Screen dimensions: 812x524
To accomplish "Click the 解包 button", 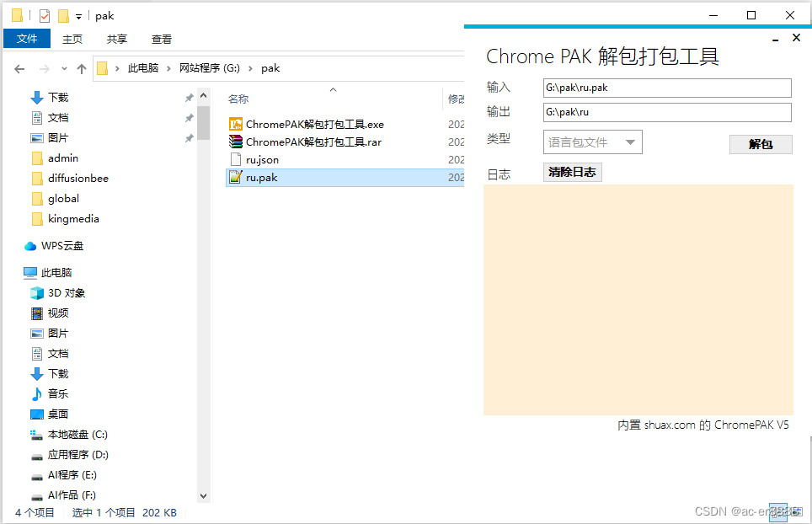I will [761, 144].
